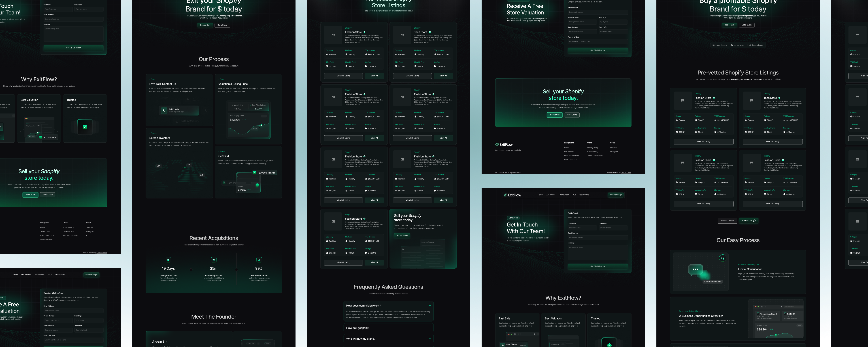Open Instagram link in footer beside ExitFlow logo
868x347 pixels.
614,152
